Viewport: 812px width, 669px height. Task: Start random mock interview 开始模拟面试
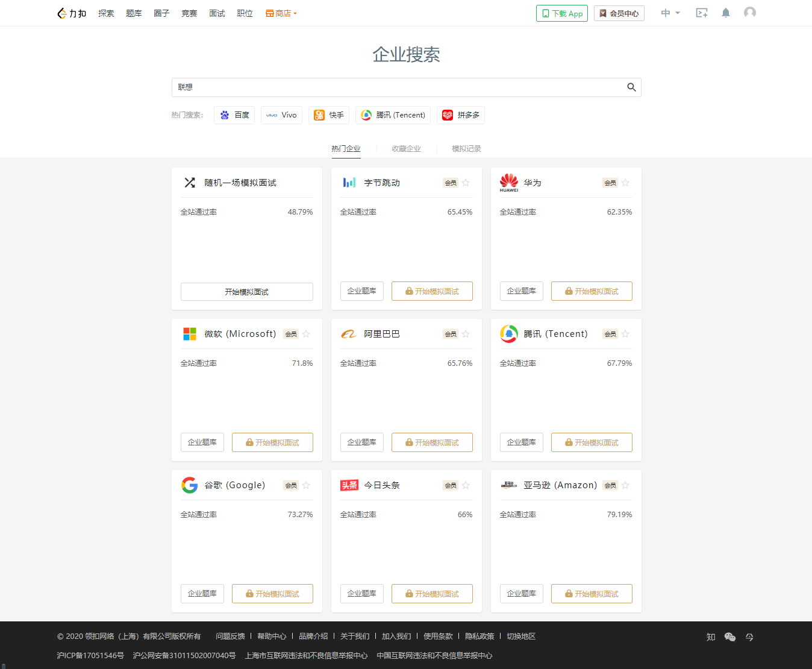coord(247,292)
